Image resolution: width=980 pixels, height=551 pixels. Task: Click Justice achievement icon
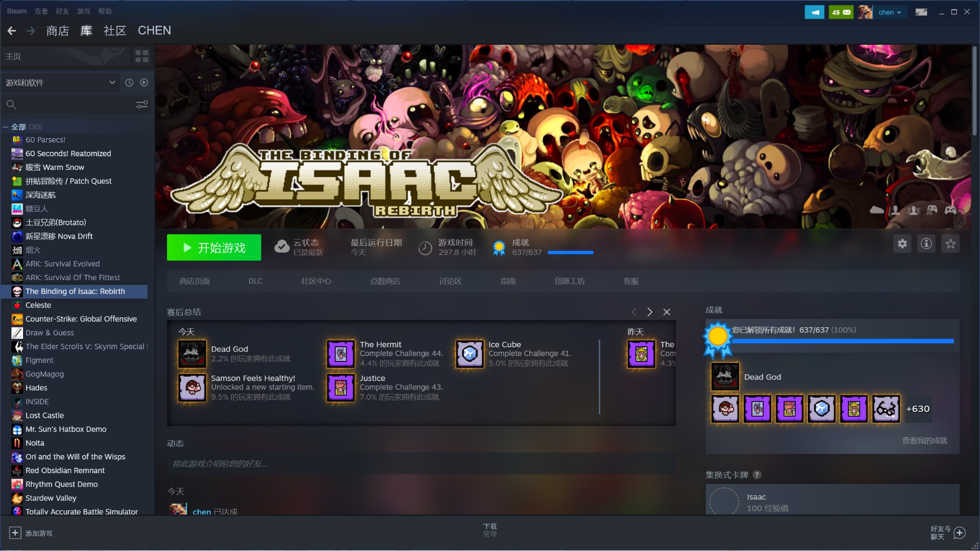pyautogui.click(x=341, y=387)
